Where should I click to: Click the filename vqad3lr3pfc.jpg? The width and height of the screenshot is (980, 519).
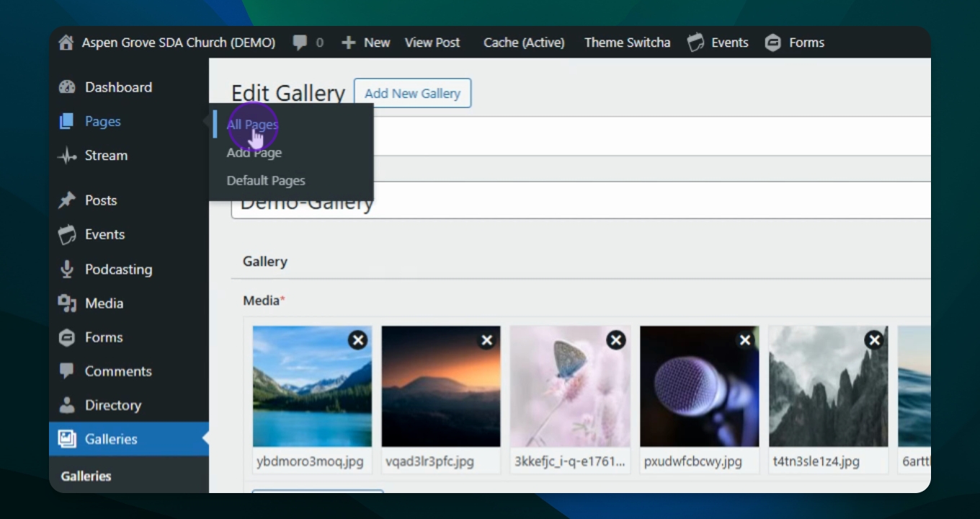tap(429, 461)
